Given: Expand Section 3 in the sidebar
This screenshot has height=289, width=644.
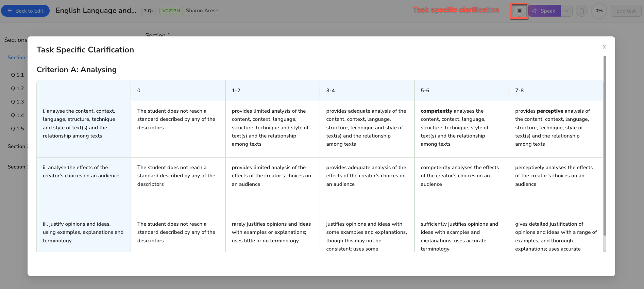Looking at the screenshot, I should coord(17,167).
